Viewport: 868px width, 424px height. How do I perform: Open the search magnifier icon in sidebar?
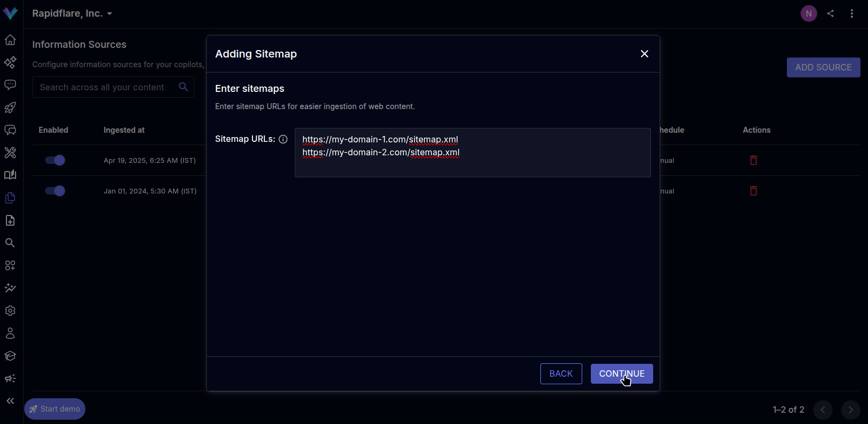click(x=10, y=243)
